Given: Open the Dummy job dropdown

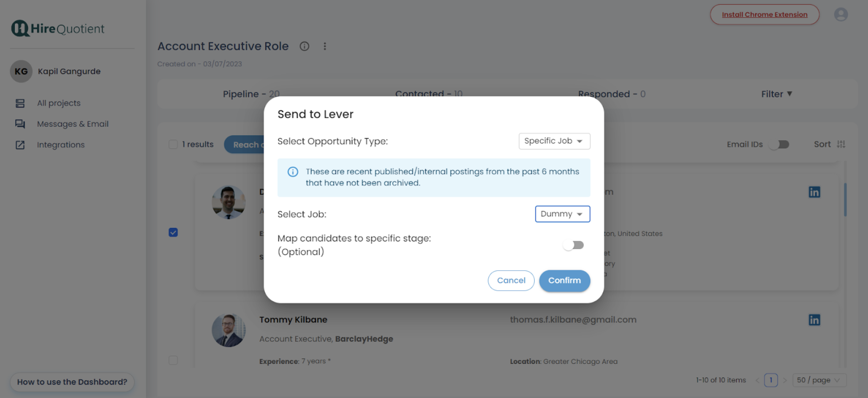Looking at the screenshot, I should [563, 214].
